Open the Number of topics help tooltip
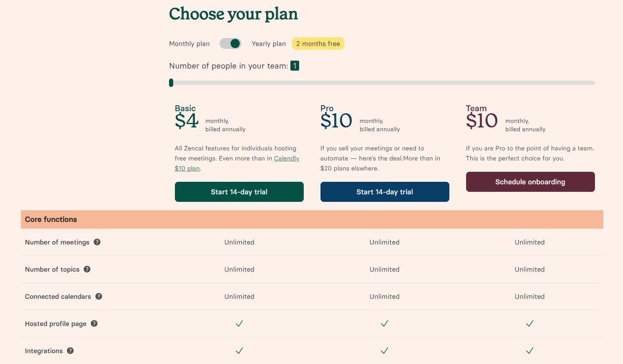The width and height of the screenshot is (623, 364). 87,269
